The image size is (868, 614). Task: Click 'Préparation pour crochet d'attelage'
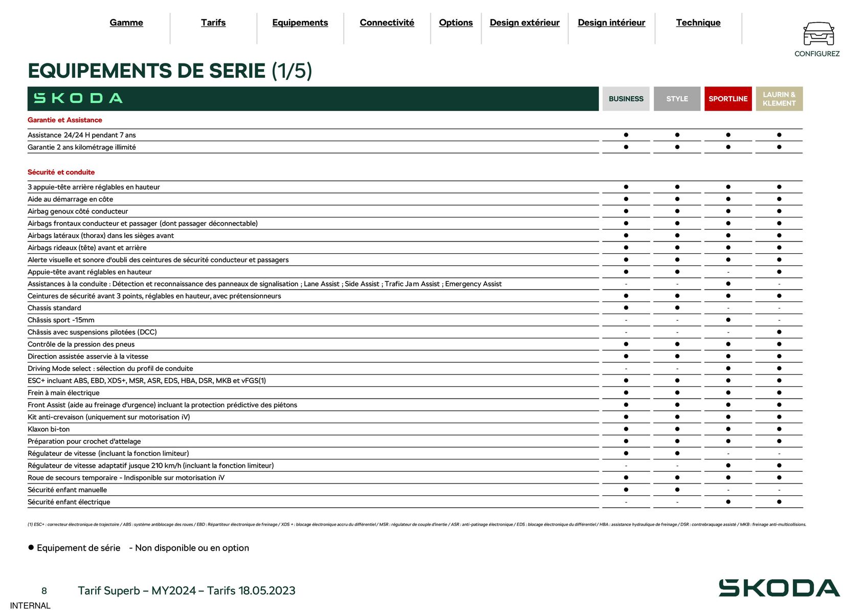point(84,441)
